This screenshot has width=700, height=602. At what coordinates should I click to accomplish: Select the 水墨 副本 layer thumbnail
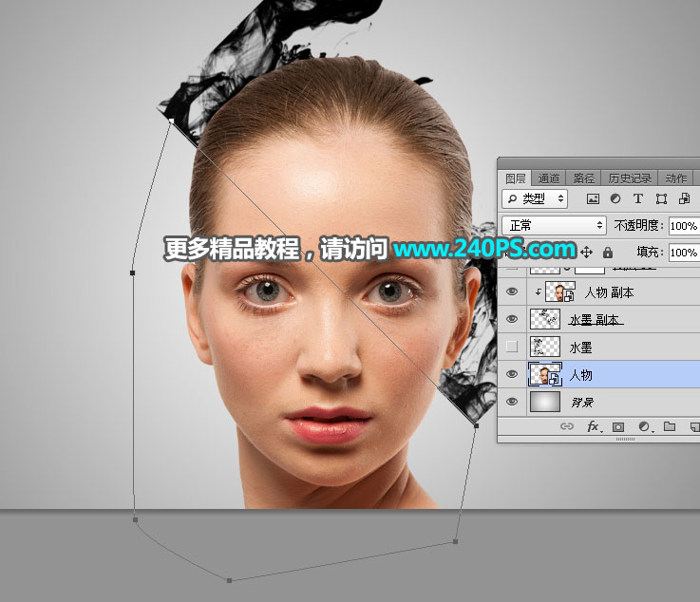click(545, 320)
